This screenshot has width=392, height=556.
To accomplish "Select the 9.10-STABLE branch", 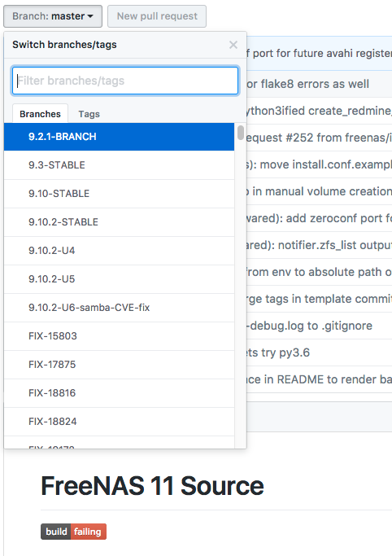I will (119, 194).
